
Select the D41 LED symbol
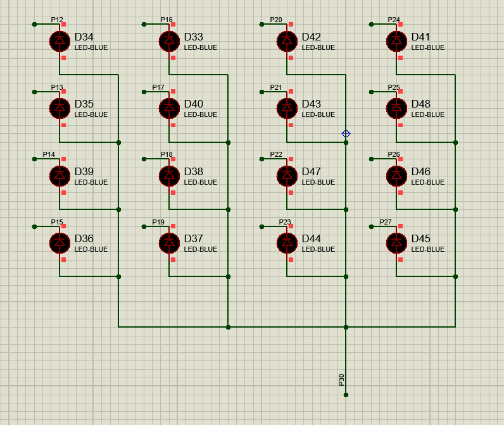(396, 41)
